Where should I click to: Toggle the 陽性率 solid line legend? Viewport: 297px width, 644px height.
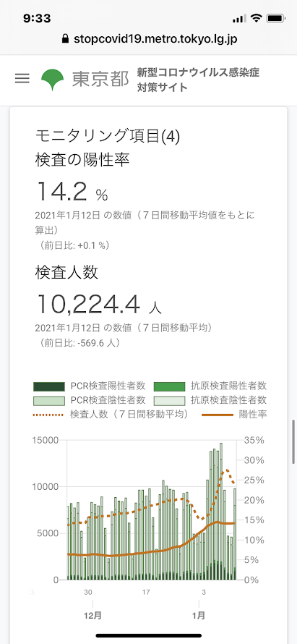coord(234,414)
